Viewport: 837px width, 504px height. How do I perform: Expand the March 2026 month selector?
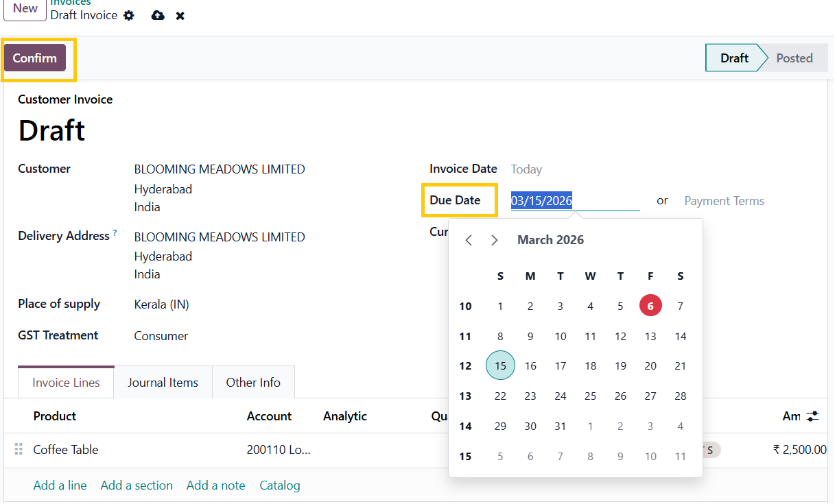550,240
